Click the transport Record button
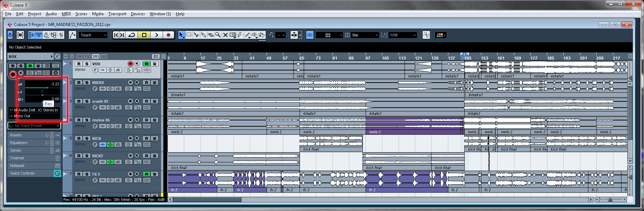 pyautogui.click(x=169, y=35)
